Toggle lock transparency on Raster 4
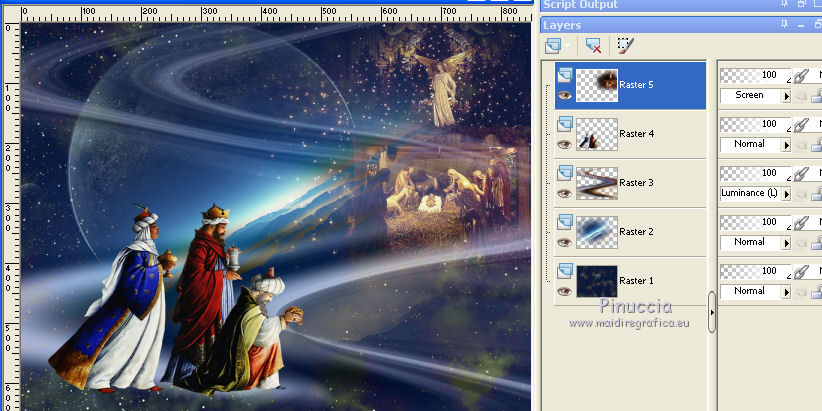822x411 pixels. tap(817, 145)
